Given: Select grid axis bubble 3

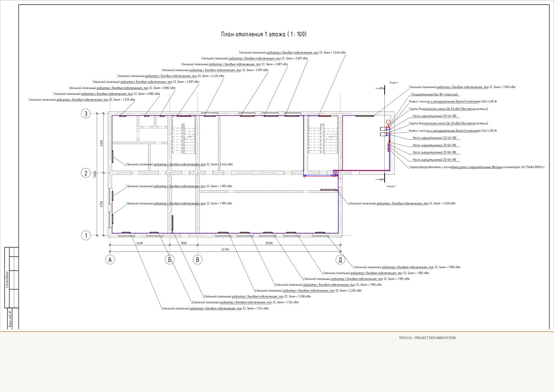Looking at the screenshot, I should coord(86,114).
